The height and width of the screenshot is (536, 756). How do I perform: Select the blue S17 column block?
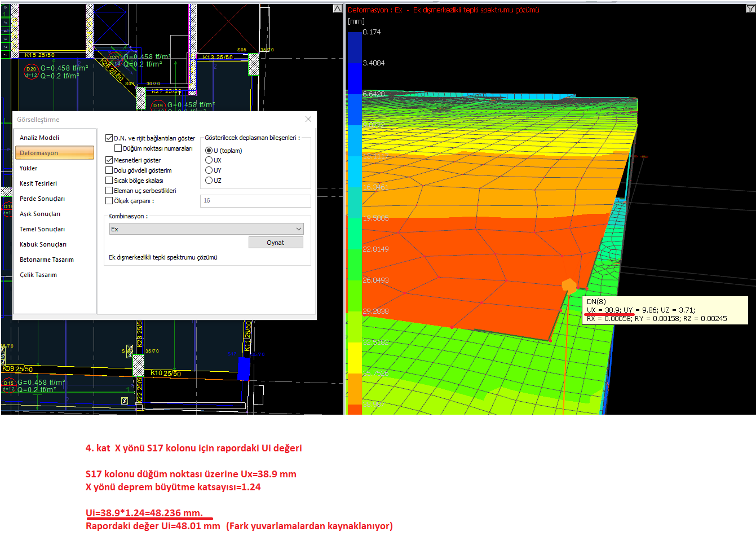pyautogui.click(x=244, y=369)
